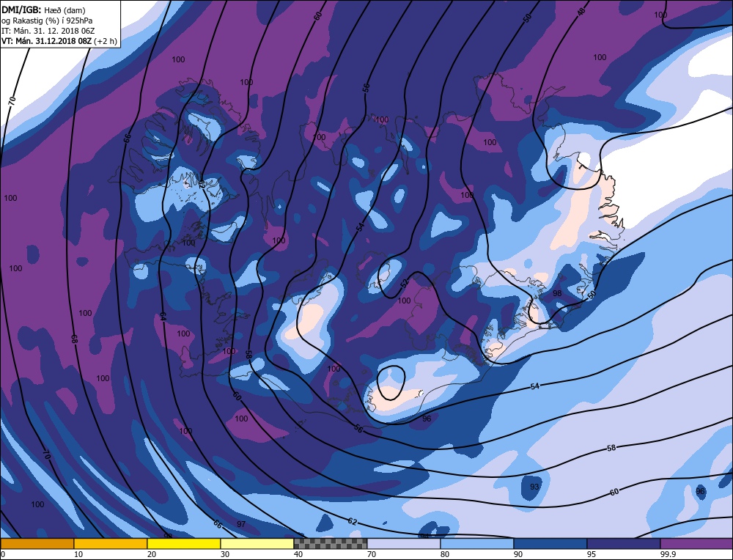The height and width of the screenshot is (560, 733).
Task: Click the '97' humidity value label
Action: pyautogui.click(x=240, y=524)
